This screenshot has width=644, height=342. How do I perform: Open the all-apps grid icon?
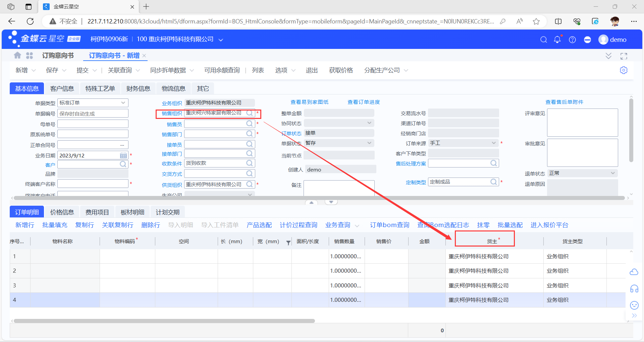coord(30,56)
